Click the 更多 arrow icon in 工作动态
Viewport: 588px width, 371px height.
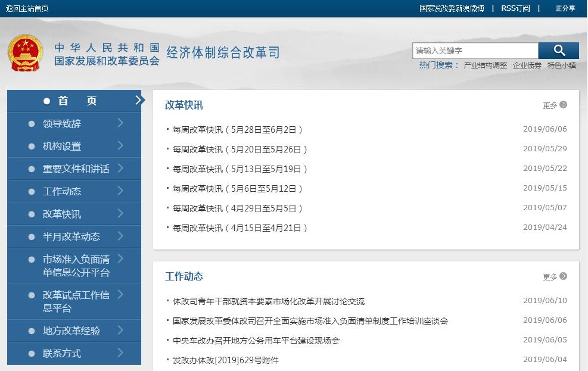[563, 276]
